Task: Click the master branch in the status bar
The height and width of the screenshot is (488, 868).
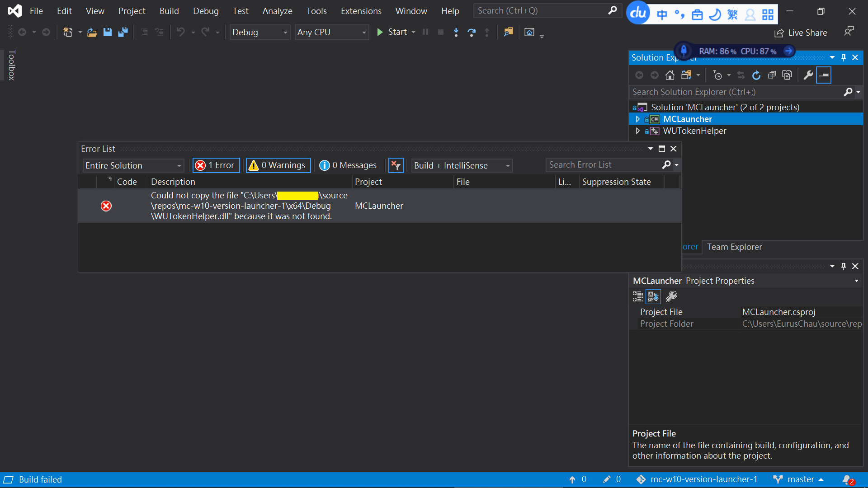Action: point(802,479)
